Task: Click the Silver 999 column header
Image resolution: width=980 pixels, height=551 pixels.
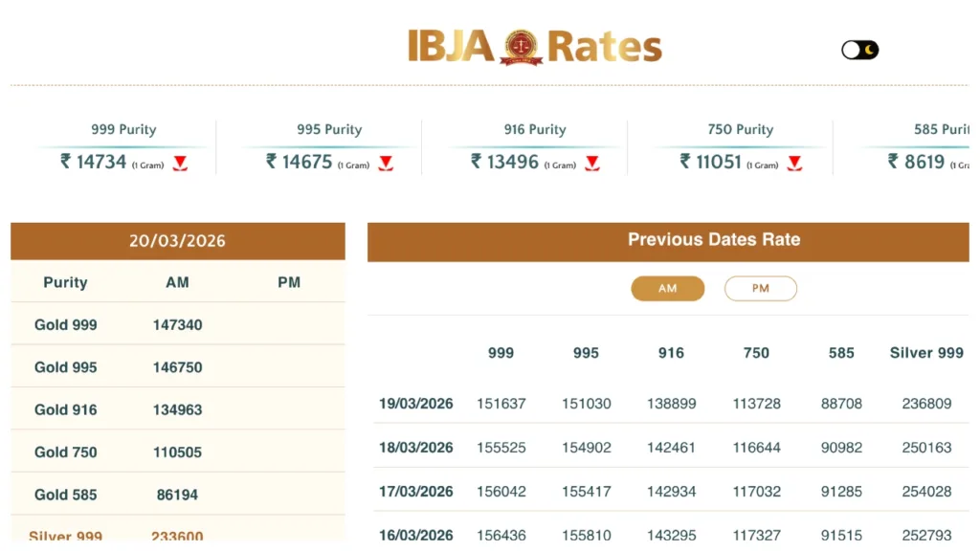Action: (x=926, y=353)
